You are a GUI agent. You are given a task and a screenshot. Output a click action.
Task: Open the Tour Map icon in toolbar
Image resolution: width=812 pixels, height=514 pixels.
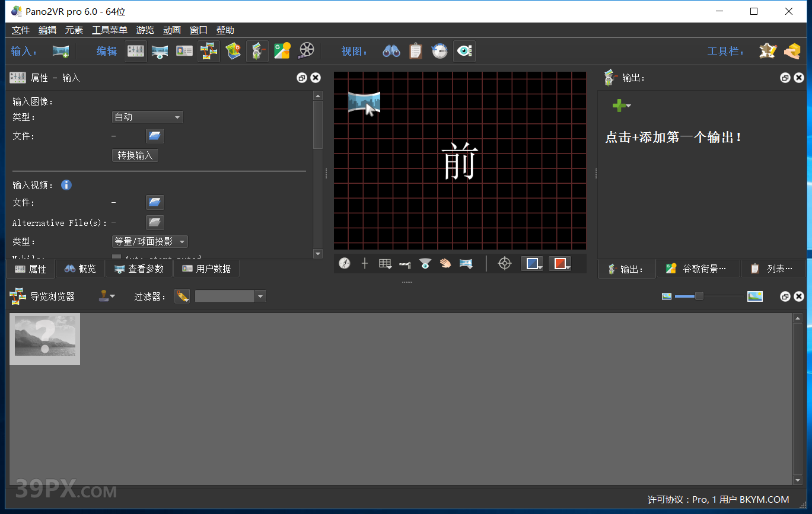(233, 52)
